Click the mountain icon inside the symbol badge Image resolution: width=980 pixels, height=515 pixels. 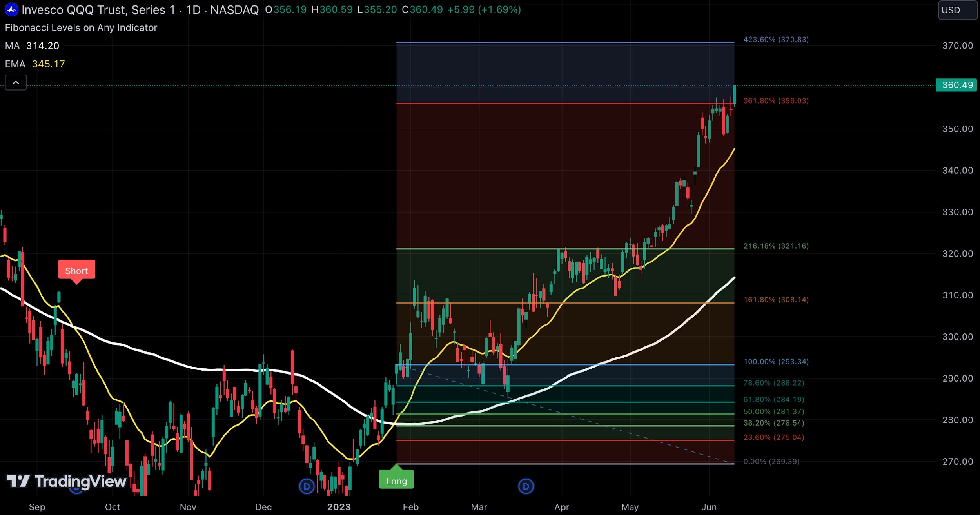click(11, 10)
